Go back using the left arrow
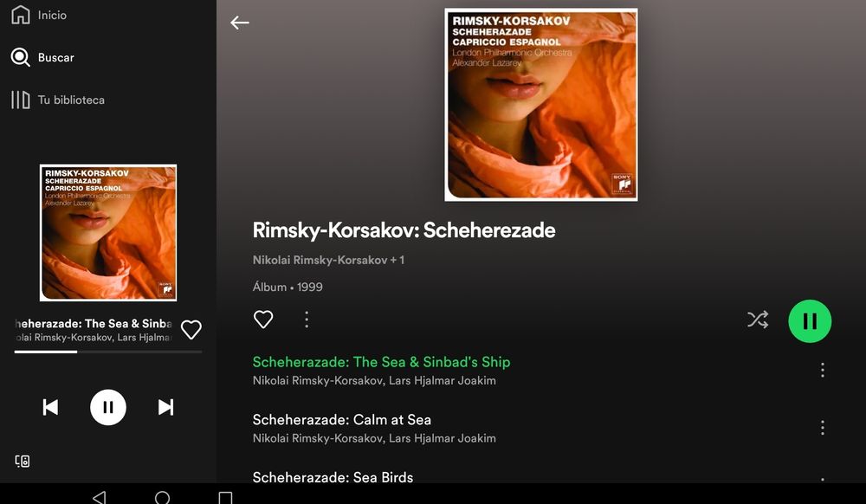The width and height of the screenshot is (866, 504). 240,23
